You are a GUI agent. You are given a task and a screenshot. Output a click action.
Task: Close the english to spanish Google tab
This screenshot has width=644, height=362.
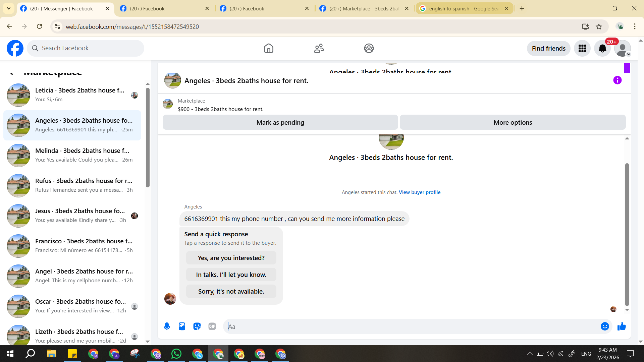click(506, 9)
